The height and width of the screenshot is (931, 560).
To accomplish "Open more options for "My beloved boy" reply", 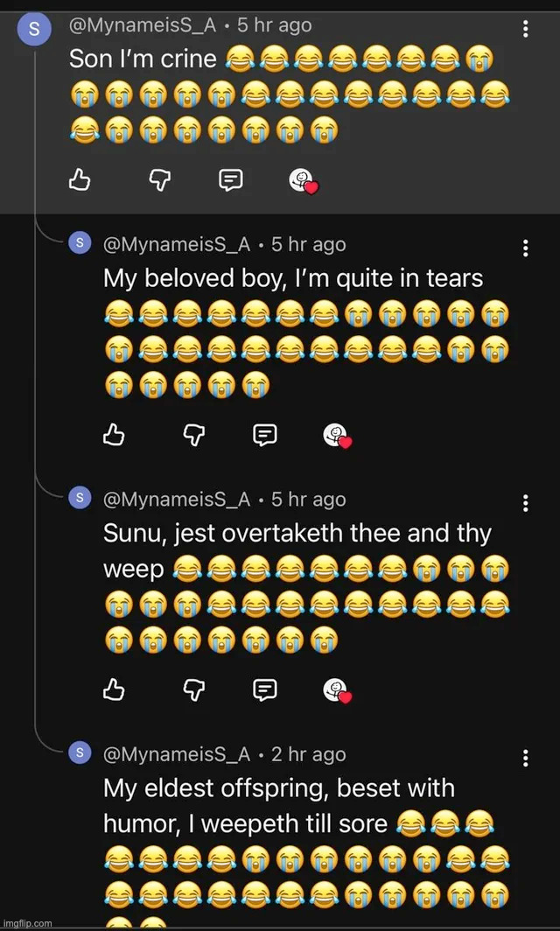I will pyautogui.click(x=525, y=248).
